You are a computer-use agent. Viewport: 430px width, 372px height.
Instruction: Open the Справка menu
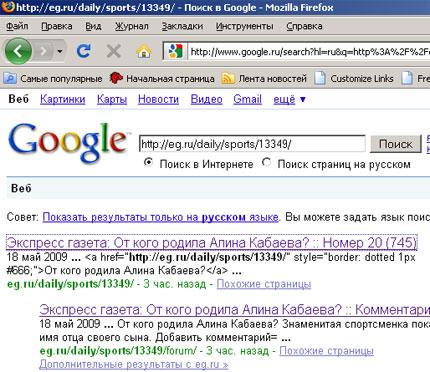[x=304, y=26]
